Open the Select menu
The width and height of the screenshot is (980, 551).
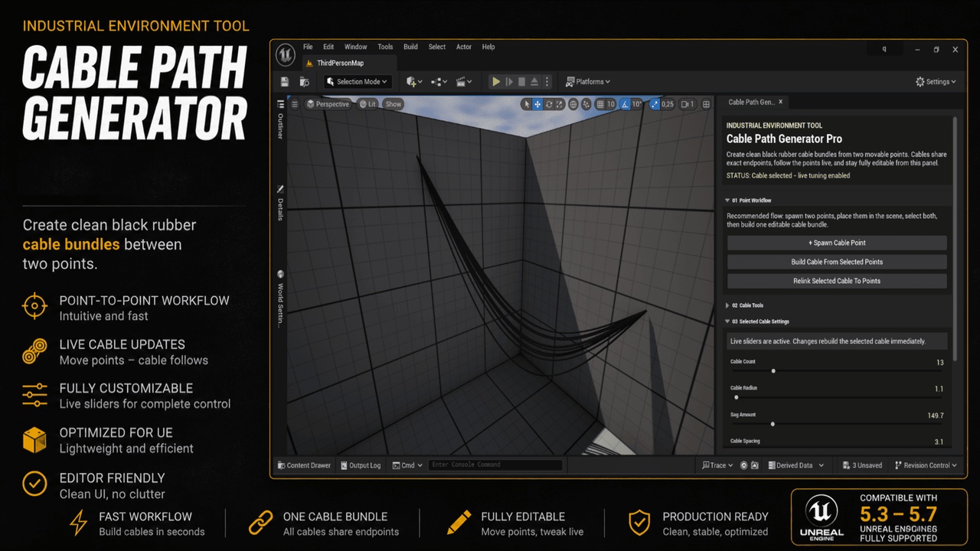437,47
